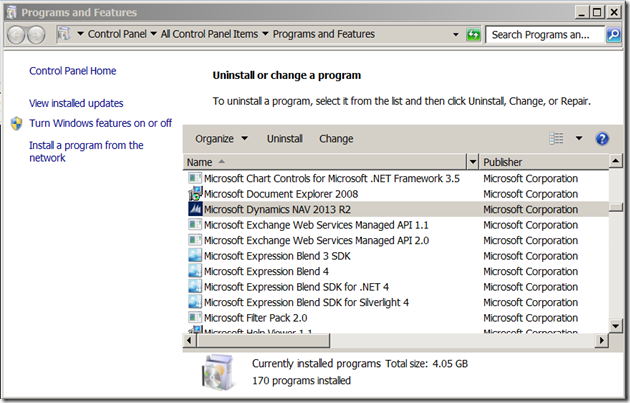Click the Exchange Web Services API 1.1 icon
Screen dimensions: 630x403
195,225
